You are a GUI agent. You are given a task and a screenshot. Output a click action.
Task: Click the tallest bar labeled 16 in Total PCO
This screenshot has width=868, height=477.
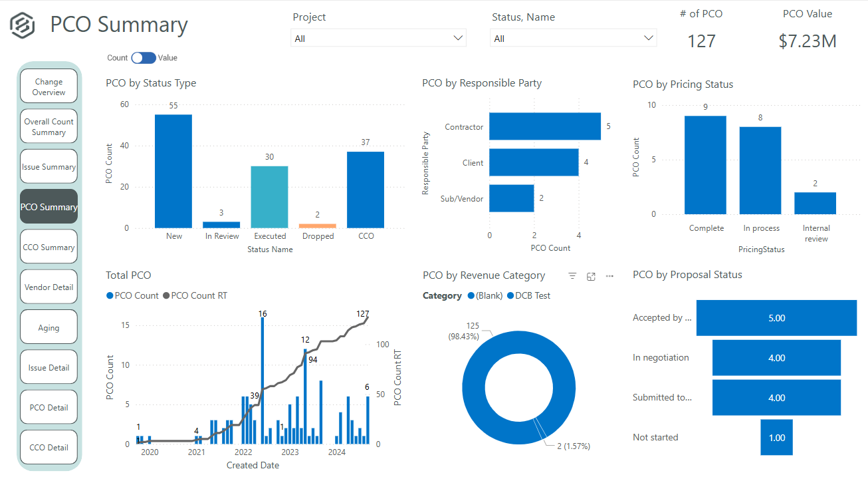(x=263, y=381)
